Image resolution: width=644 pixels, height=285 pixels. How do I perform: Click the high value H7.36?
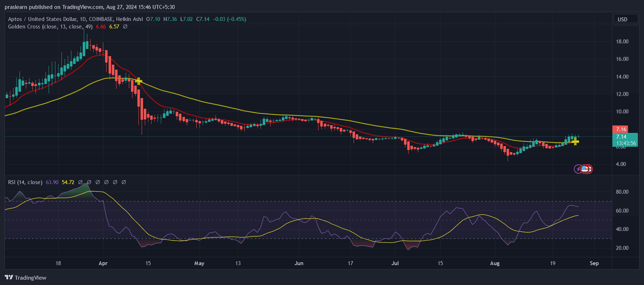(170, 19)
